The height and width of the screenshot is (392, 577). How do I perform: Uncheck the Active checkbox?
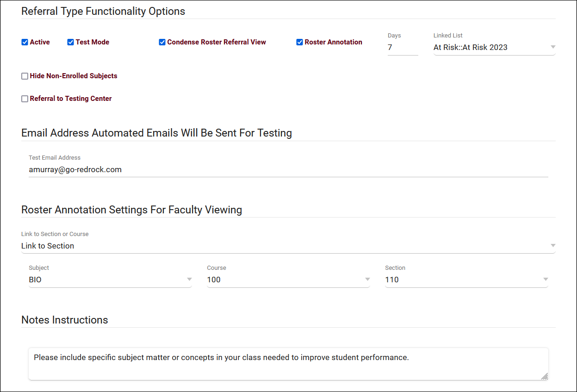25,42
